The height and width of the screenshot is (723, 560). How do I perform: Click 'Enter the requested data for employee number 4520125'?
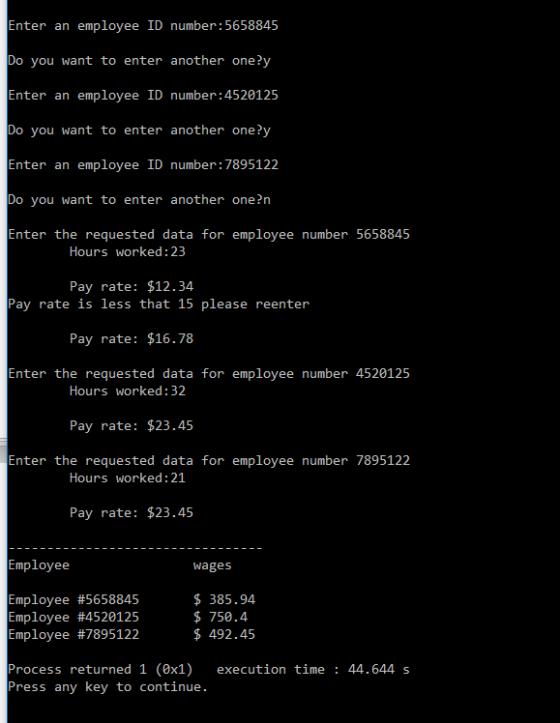tap(209, 373)
